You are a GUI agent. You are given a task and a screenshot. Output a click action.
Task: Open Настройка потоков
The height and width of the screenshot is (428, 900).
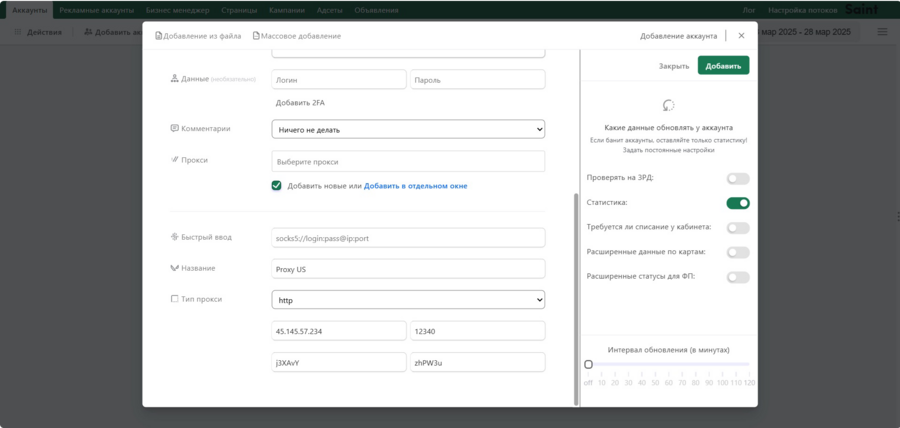coord(802,10)
